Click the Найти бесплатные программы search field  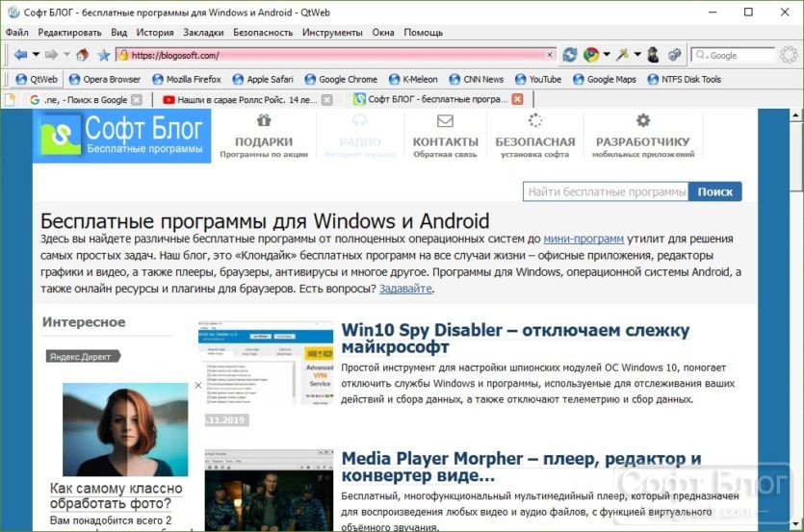(606, 191)
